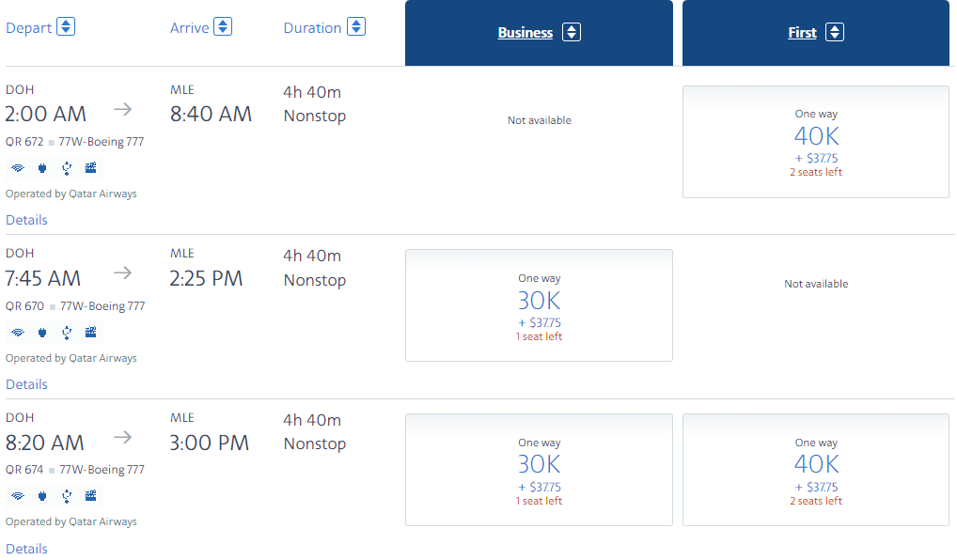Select the First cabin column header

[802, 33]
